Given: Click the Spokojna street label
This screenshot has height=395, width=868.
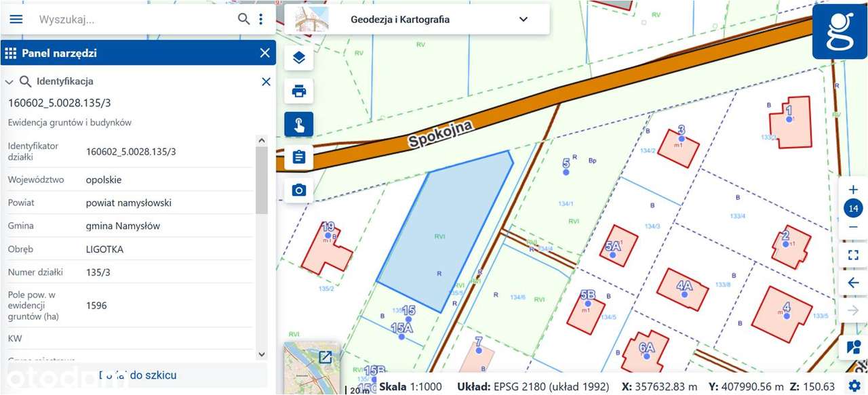Looking at the screenshot, I should (439, 133).
